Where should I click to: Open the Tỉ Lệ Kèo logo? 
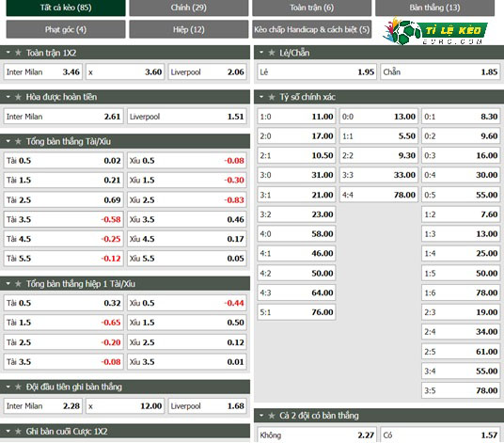[435, 31]
